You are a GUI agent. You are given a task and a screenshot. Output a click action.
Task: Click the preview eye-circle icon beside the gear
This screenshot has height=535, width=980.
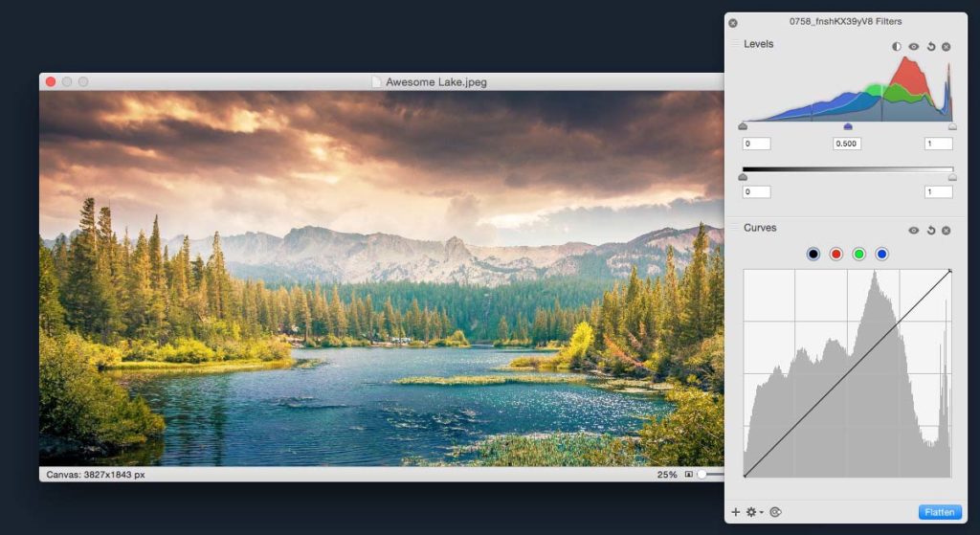(x=775, y=512)
